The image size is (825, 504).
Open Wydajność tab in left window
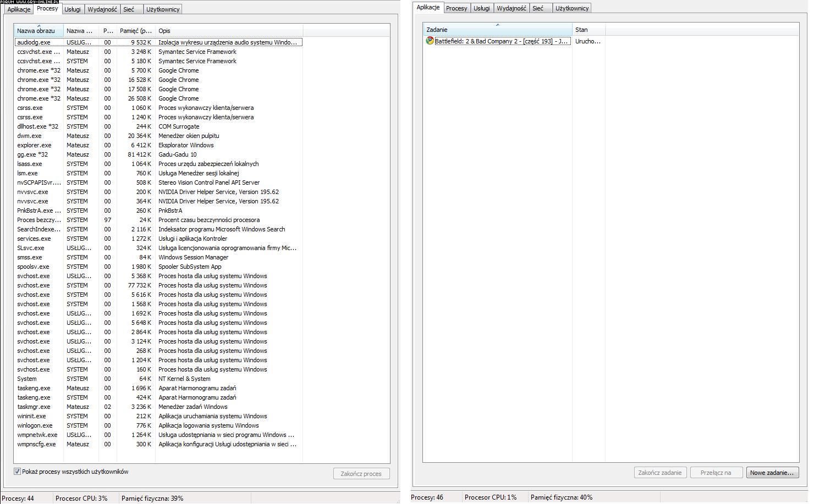click(x=102, y=9)
